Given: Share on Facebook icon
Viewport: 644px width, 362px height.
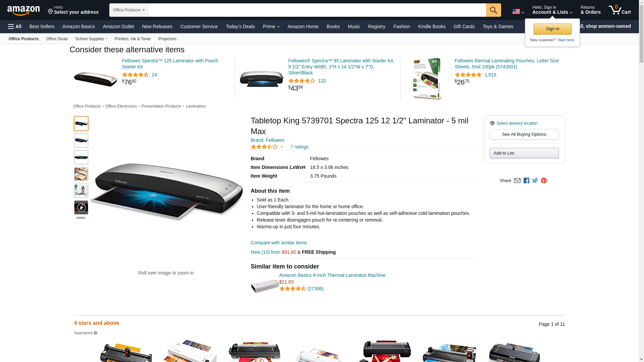Looking at the screenshot, I should (x=526, y=181).
